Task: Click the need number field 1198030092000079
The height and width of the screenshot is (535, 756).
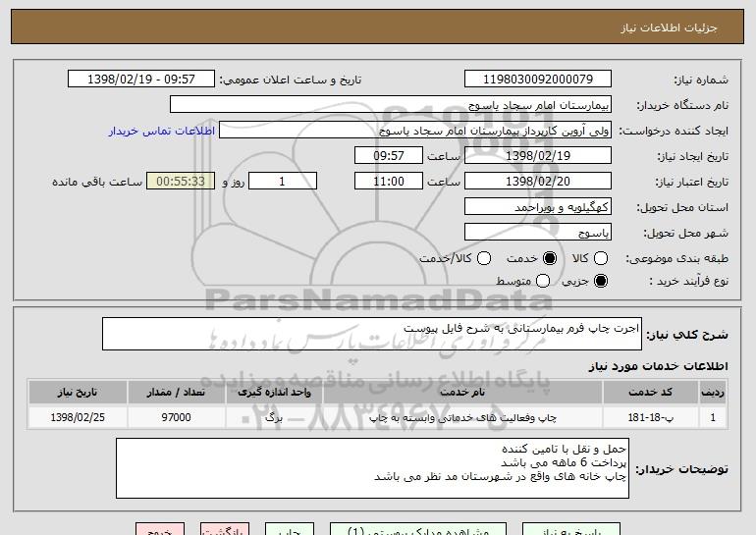Action: pos(538,80)
